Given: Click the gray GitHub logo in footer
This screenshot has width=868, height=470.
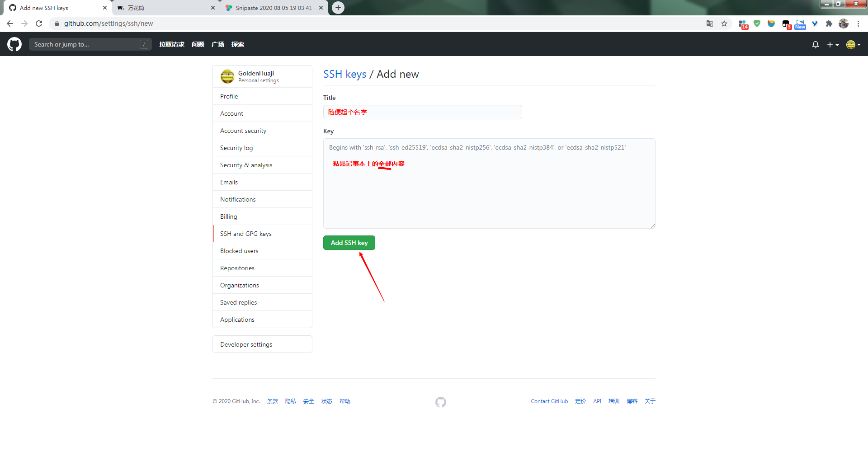Looking at the screenshot, I should (441, 402).
